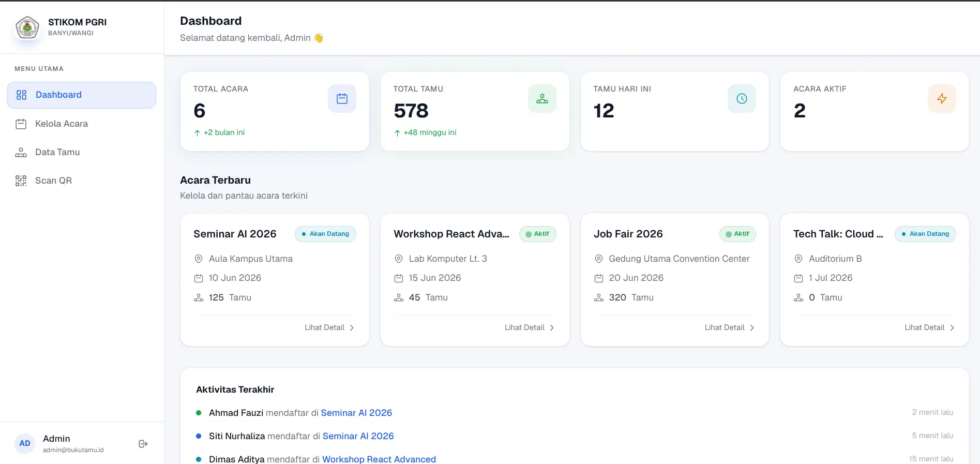Screen dimensions: 980x464
Task: Click the '578' total guests value
Action: [x=411, y=111]
